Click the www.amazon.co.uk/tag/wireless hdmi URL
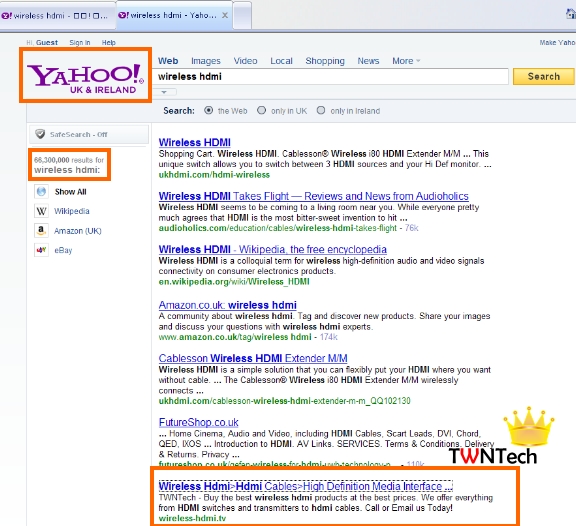Viewport: 576px width, 526px height. coord(235,337)
